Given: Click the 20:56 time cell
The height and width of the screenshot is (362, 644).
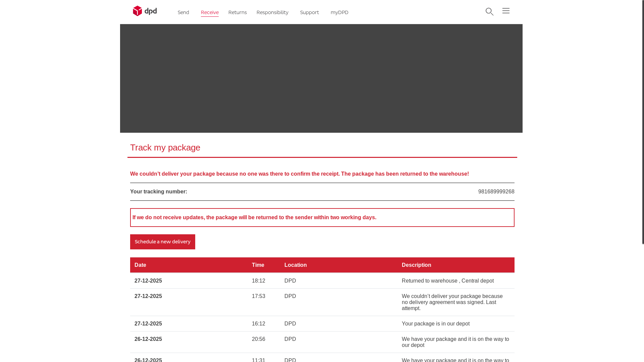Looking at the screenshot, I should 259,339.
